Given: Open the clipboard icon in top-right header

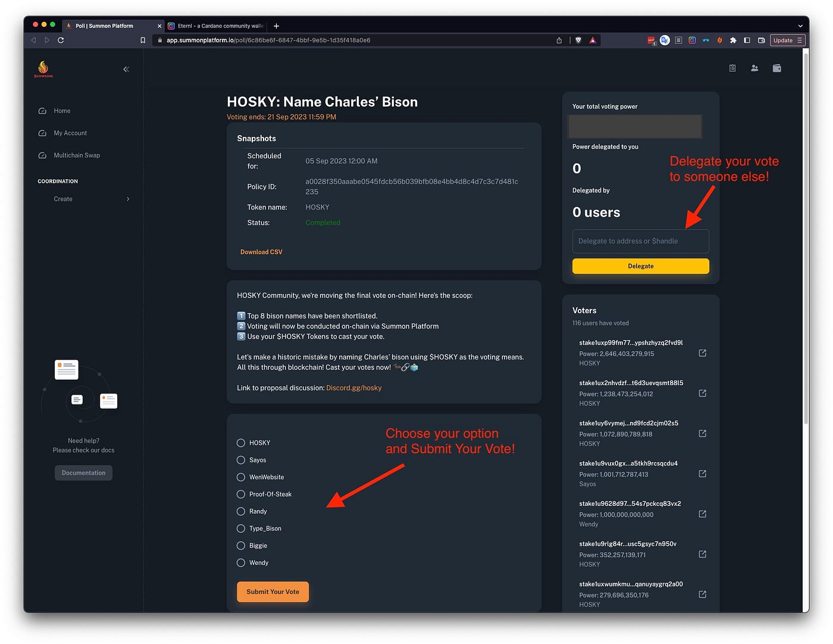Looking at the screenshot, I should tap(732, 68).
